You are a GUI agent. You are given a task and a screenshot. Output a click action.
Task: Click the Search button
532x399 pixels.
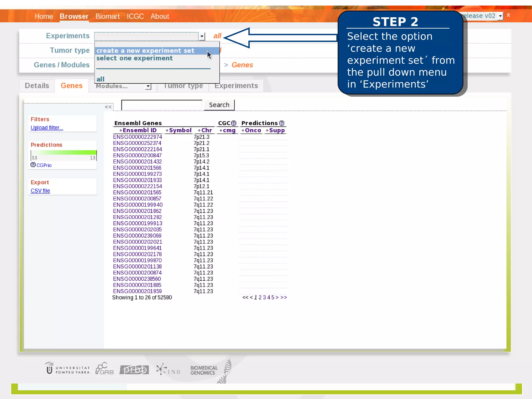(x=219, y=105)
